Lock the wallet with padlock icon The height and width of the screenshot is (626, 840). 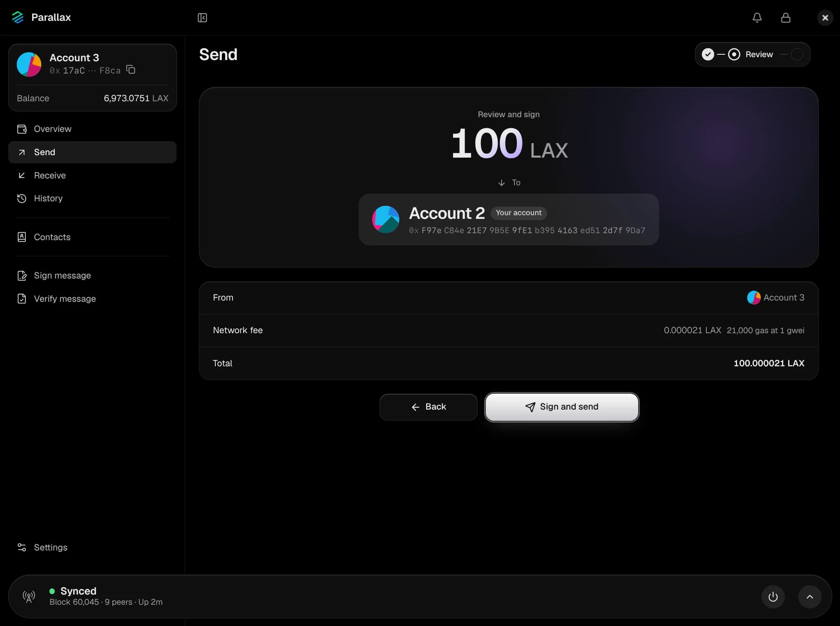pos(785,18)
